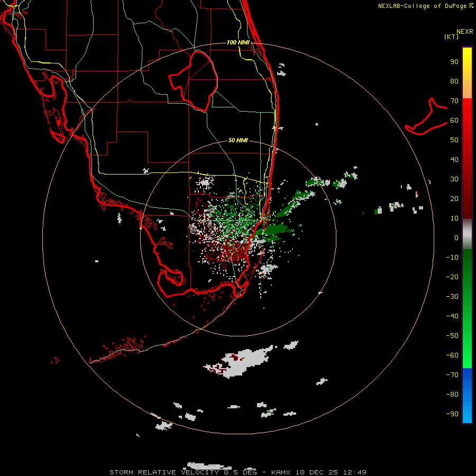Click the KAMX station identifier in caption
This screenshot has height=476, width=476.
(x=281, y=472)
